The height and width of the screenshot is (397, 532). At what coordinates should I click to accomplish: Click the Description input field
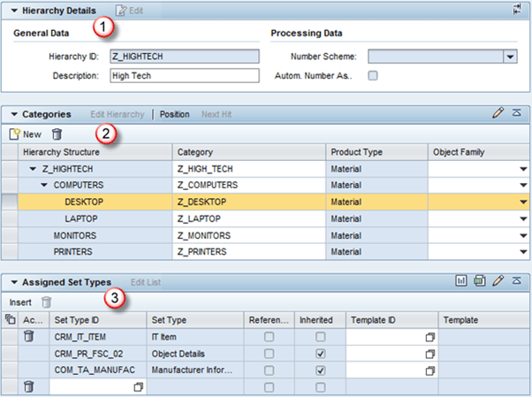(185, 75)
